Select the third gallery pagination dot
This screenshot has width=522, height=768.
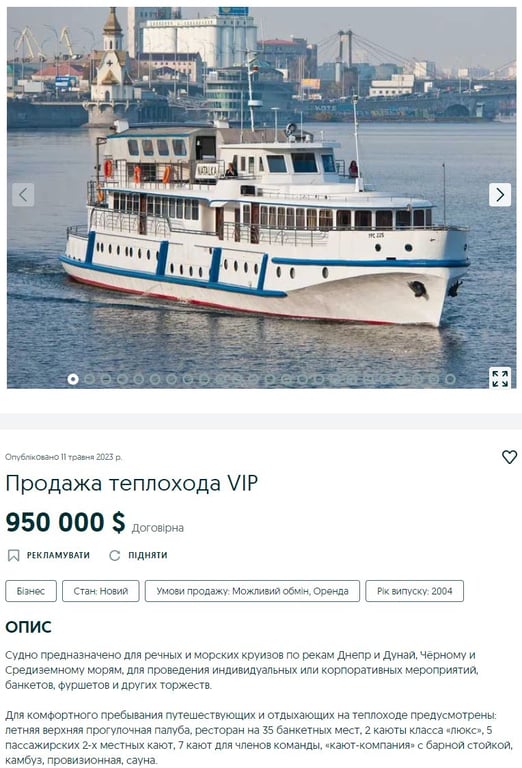pyautogui.click(x=106, y=379)
